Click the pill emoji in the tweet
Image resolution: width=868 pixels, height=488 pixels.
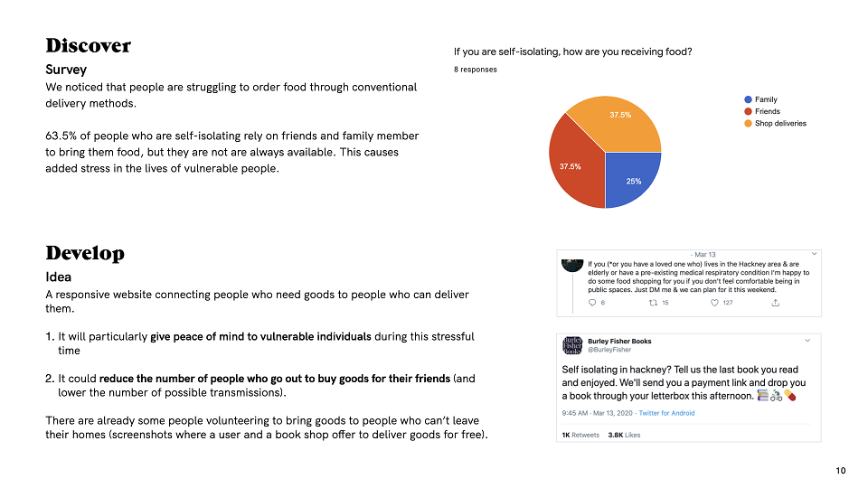click(790, 396)
